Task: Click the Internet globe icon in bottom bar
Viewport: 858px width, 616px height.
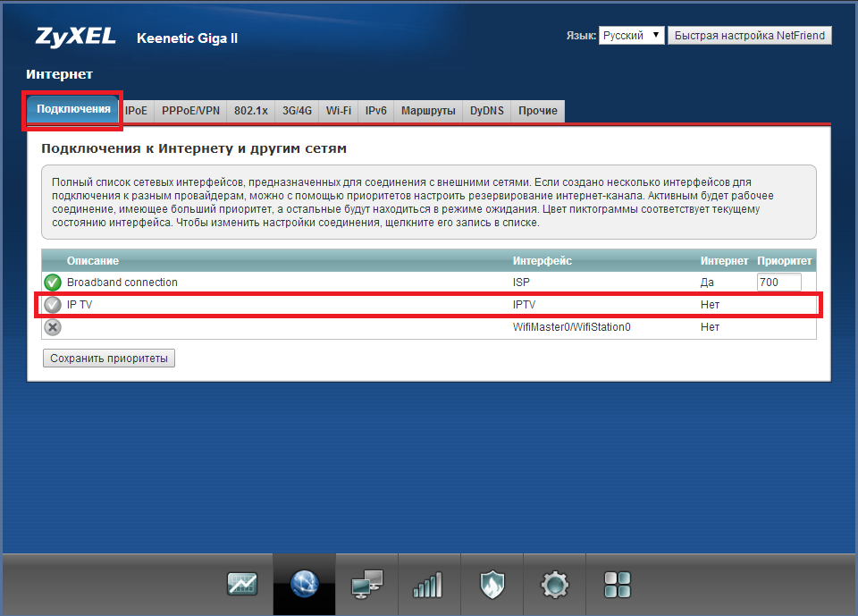Action: (305, 585)
